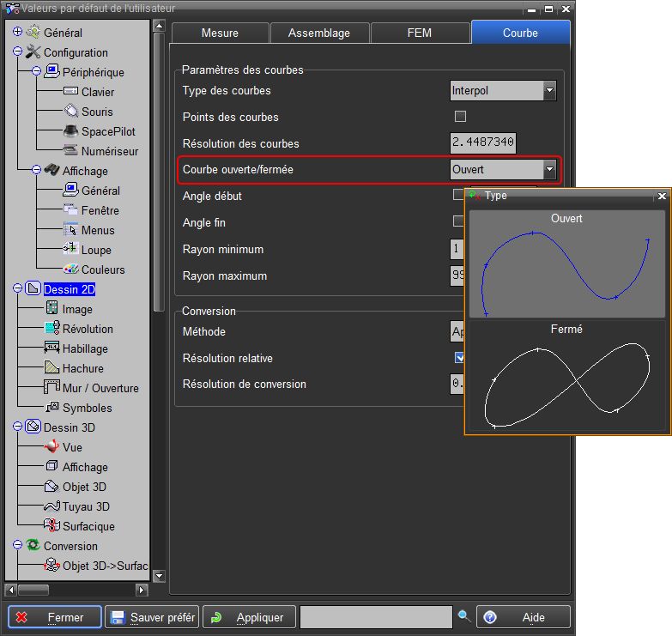Click the Appliquer button
Screen dimensions: 672x636
pyautogui.click(x=250, y=617)
